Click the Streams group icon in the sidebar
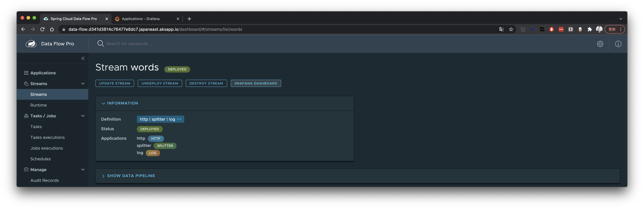Screen dimensions: 644x209 (x=26, y=84)
